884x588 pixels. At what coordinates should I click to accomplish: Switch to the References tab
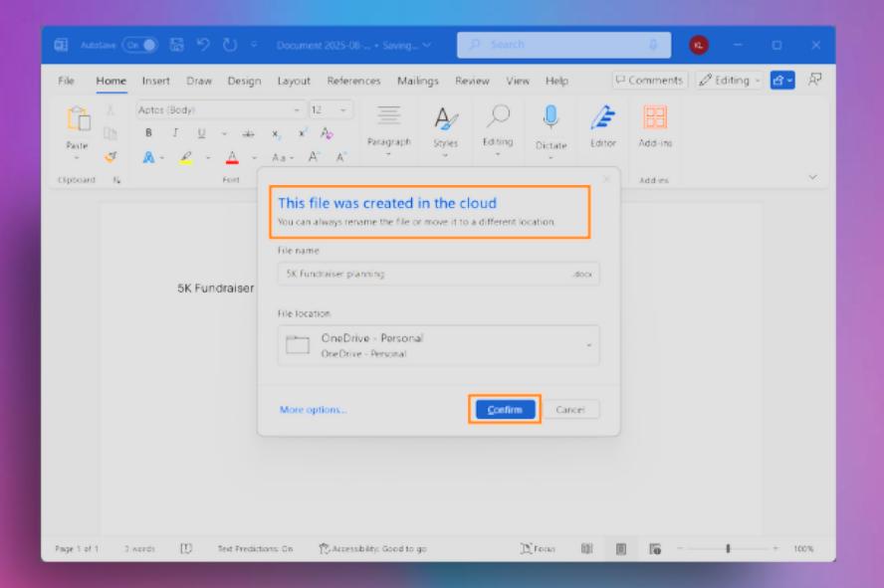tap(353, 81)
